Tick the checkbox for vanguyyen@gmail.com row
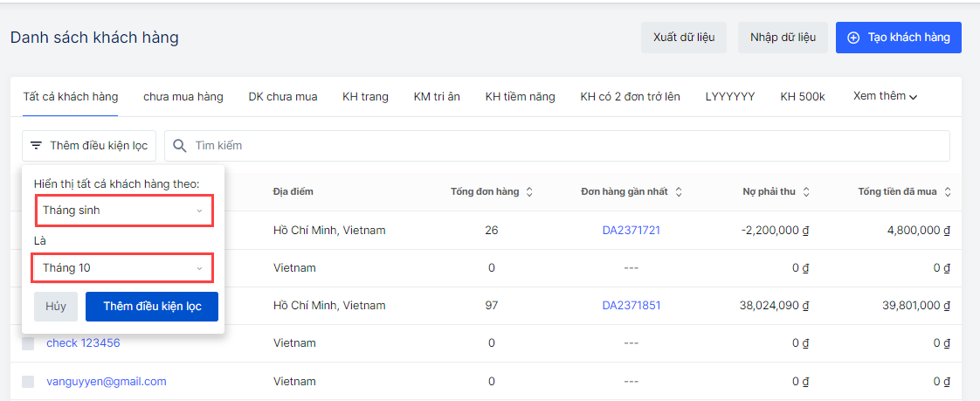 pyautogui.click(x=28, y=382)
